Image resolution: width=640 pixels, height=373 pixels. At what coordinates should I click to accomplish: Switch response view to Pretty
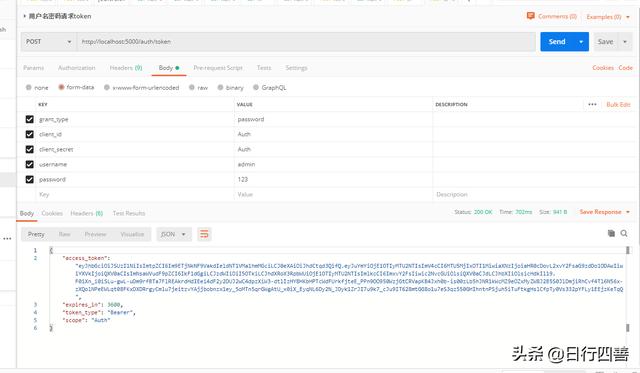36,234
